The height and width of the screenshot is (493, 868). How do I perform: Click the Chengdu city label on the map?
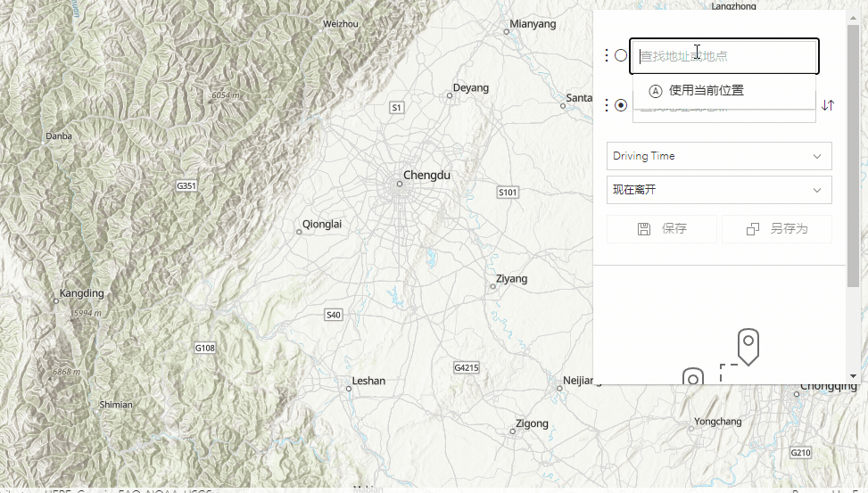[x=426, y=176]
